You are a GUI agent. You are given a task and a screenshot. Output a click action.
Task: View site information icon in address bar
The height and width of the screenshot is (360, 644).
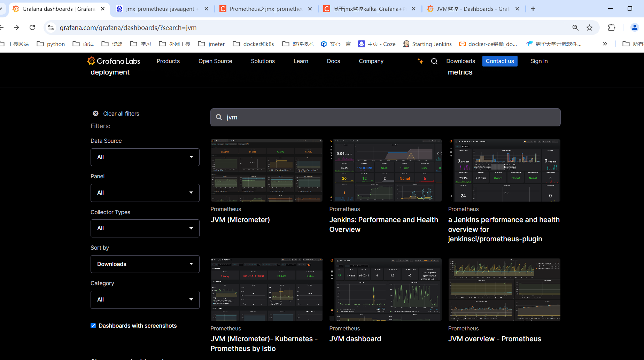[51, 28]
